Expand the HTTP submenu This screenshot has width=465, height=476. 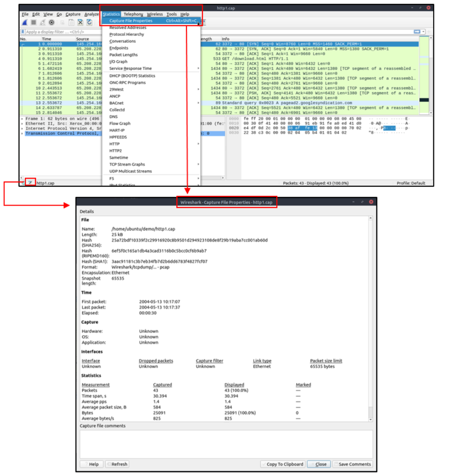point(151,144)
